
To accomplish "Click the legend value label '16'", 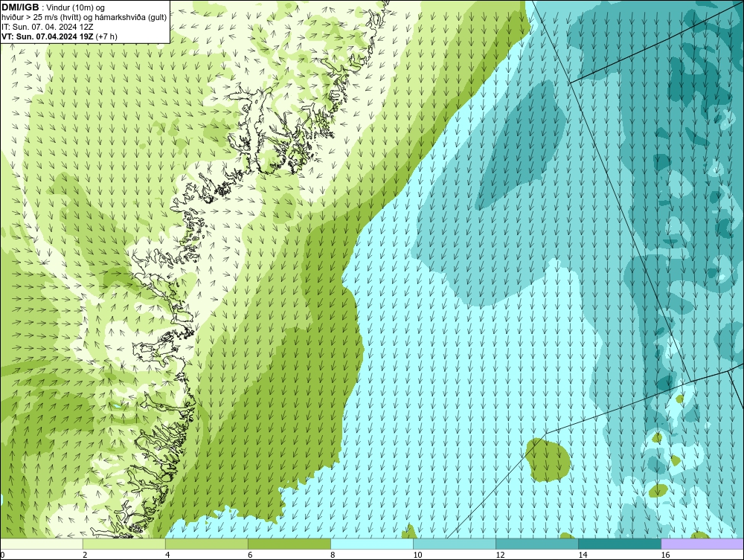I will coord(665,555).
